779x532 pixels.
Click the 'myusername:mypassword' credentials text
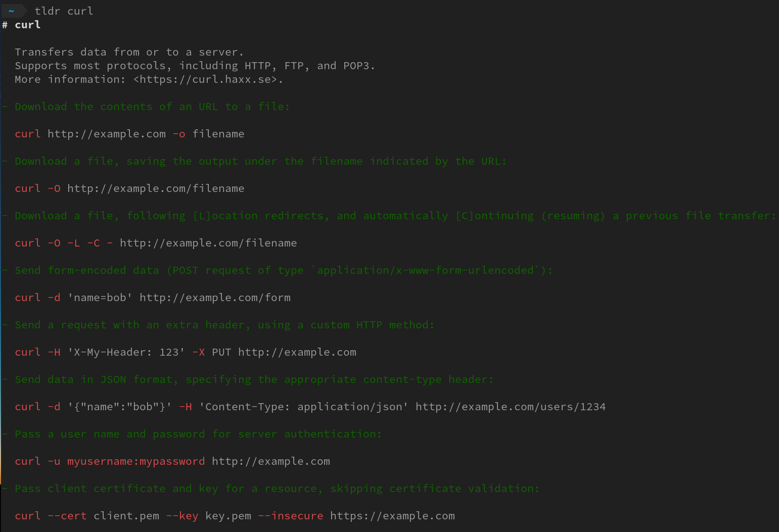point(136,461)
